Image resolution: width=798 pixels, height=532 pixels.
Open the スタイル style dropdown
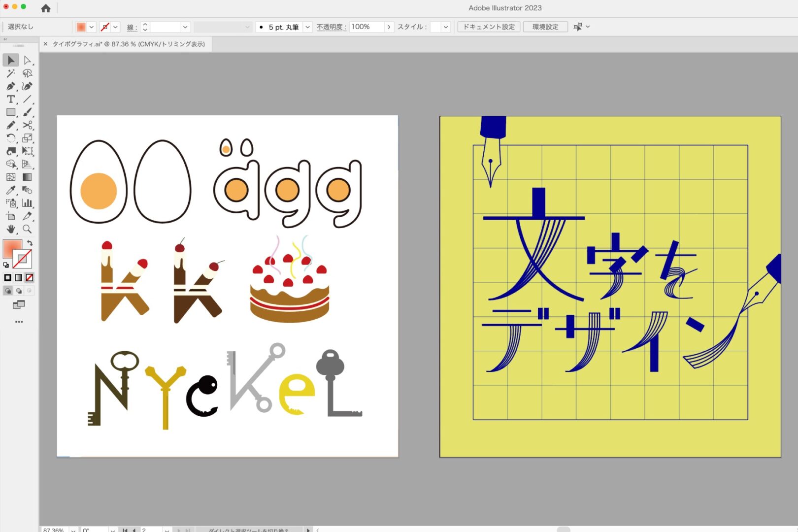click(445, 27)
